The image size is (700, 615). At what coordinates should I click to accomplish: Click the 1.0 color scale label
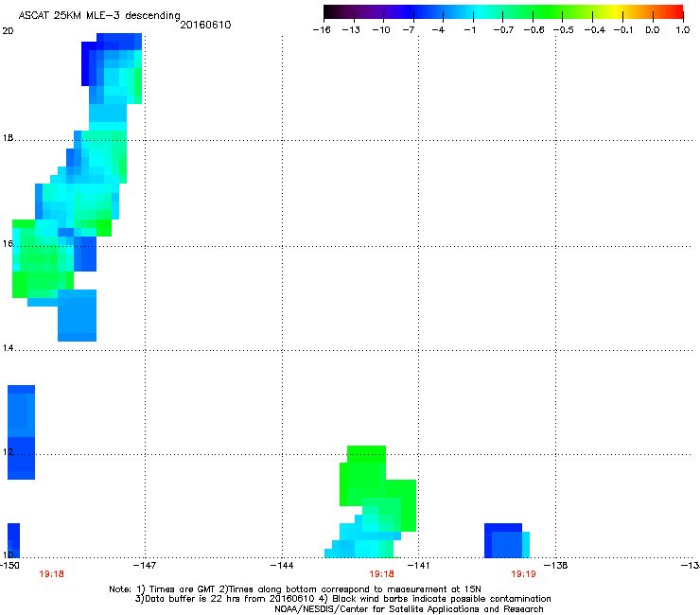(683, 30)
